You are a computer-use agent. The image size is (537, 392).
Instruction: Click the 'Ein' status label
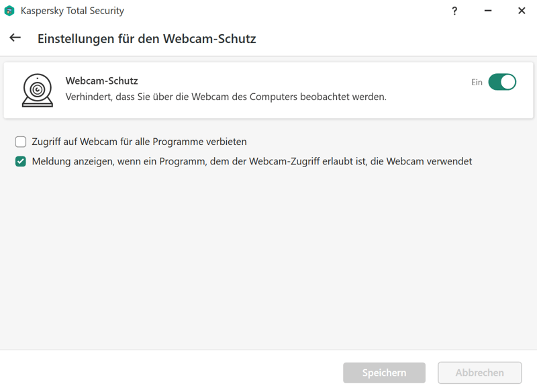(477, 82)
